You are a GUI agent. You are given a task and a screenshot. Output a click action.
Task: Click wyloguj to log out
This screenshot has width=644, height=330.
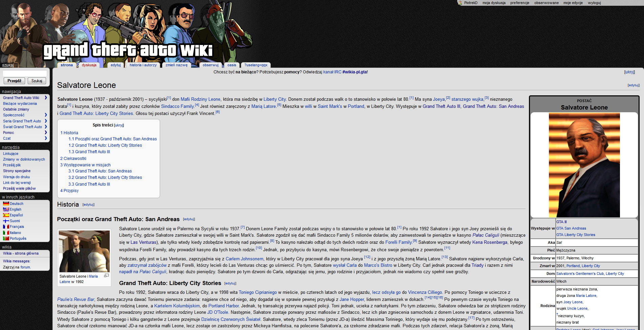tap(594, 3)
